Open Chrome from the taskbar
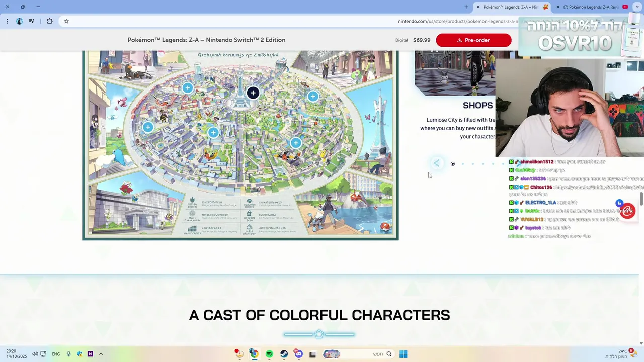This screenshot has height=362, width=644. [x=254, y=354]
